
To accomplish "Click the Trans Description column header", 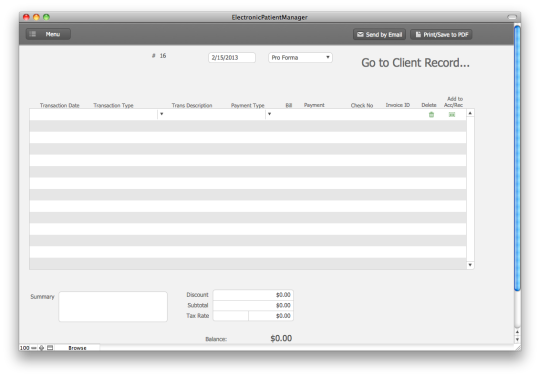I will pos(192,105).
